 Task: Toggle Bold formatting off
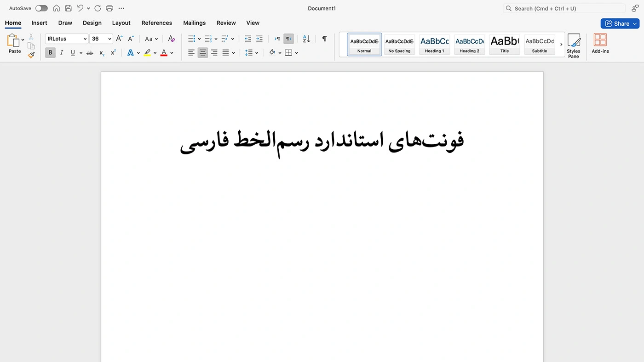tap(50, 53)
